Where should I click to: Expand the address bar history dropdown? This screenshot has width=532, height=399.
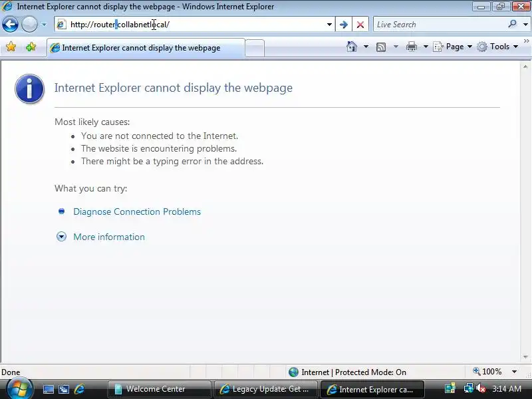[x=329, y=25]
